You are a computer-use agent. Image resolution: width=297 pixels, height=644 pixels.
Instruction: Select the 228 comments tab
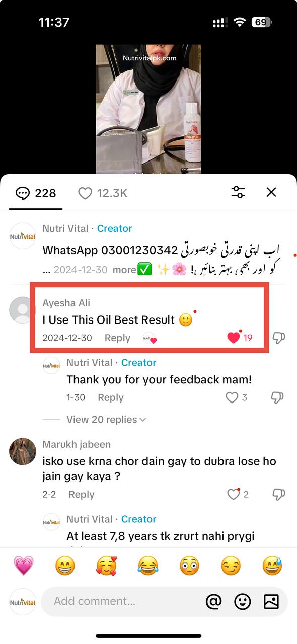36,193
